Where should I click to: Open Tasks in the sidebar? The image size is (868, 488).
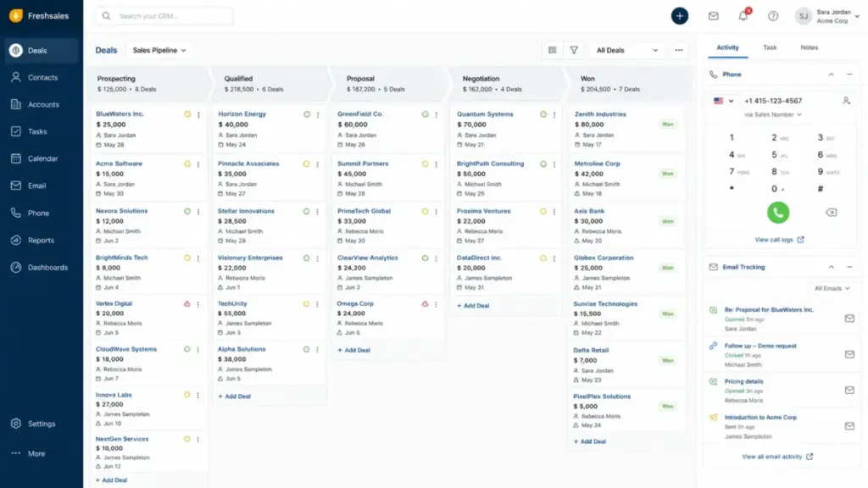coord(42,131)
